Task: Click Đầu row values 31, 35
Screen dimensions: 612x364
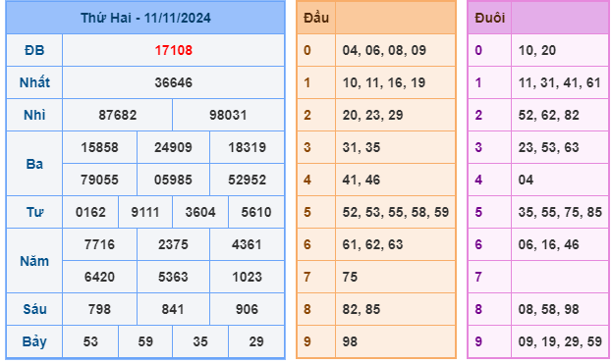Action: (362, 147)
